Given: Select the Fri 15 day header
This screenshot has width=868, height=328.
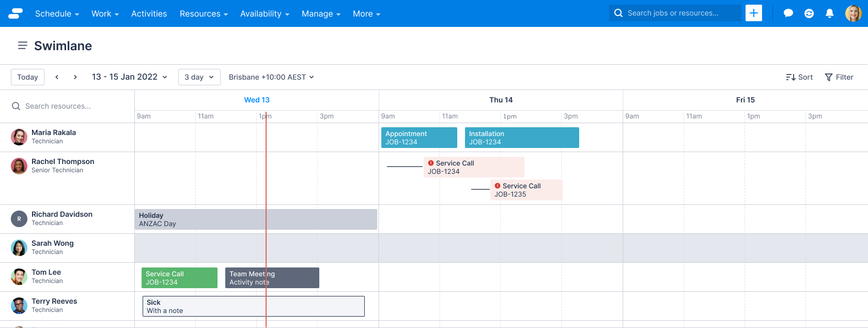Looking at the screenshot, I should coord(745,100).
